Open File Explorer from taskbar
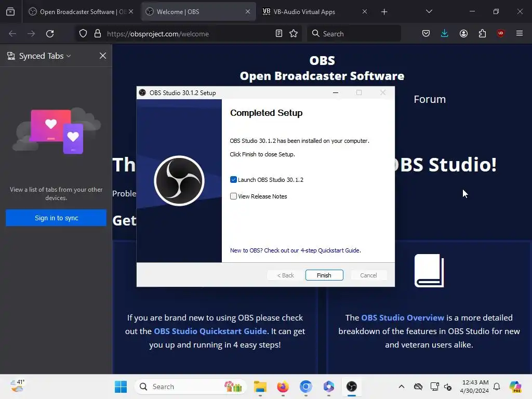Viewport: 532px width, 399px height. (260, 387)
